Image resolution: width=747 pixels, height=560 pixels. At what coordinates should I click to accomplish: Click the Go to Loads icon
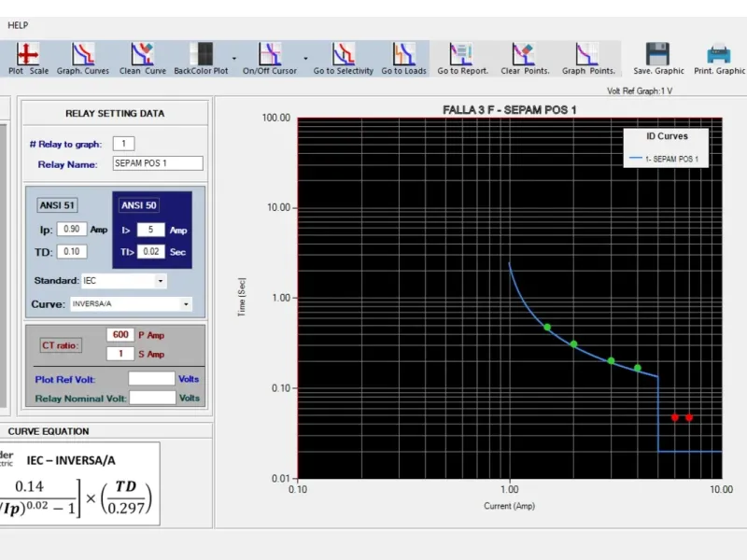click(x=404, y=54)
